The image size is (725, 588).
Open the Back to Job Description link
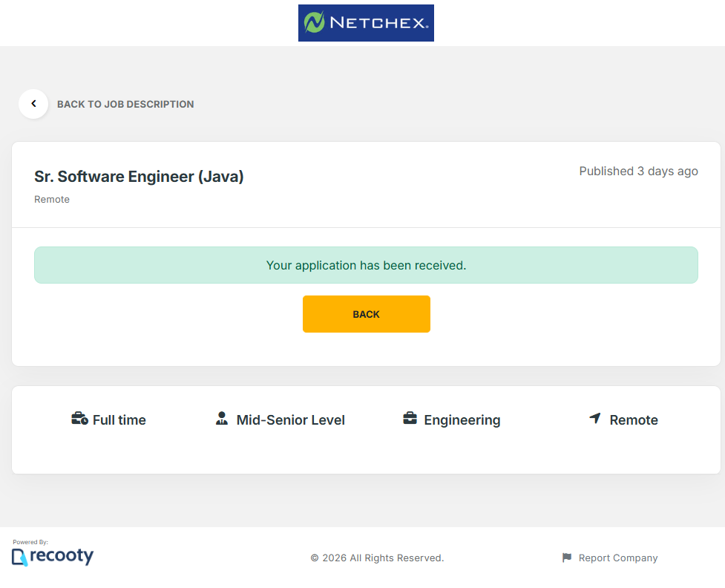[125, 105]
